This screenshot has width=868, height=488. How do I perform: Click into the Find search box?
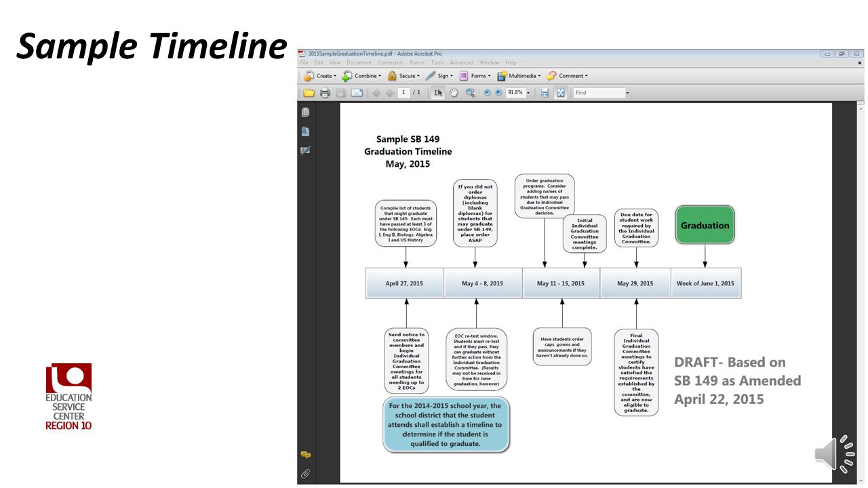pos(599,93)
